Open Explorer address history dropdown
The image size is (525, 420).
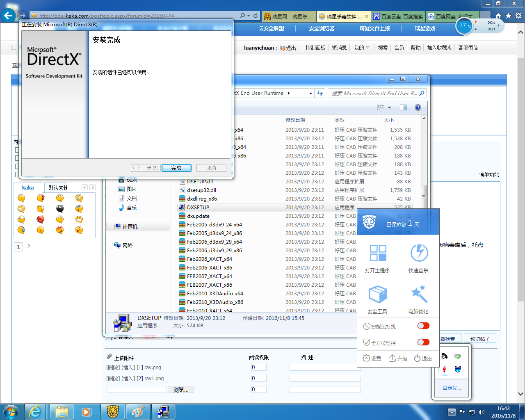[x=310, y=94]
